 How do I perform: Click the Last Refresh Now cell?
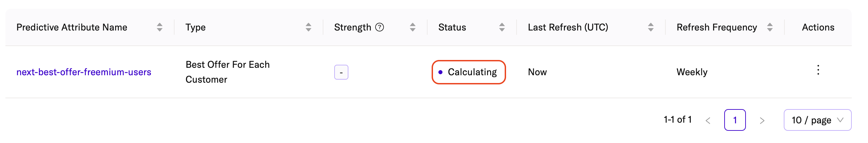tap(537, 72)
